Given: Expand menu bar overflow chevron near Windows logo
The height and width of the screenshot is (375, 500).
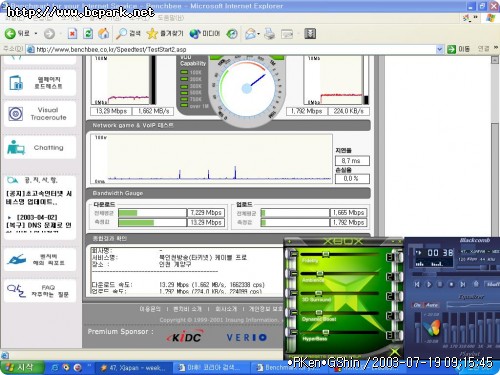Looking at the screenshot, I should pos(475,17).
